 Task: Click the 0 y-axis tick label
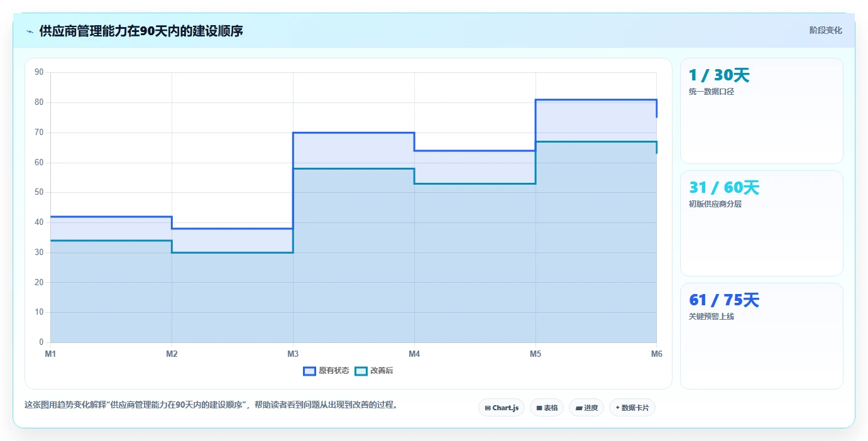pos(41,342)
